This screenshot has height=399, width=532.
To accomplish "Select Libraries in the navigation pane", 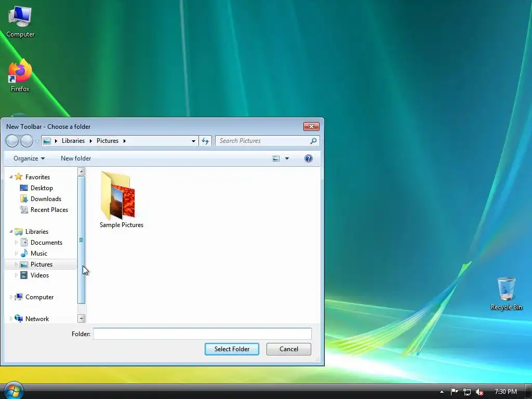I will 37,231.
